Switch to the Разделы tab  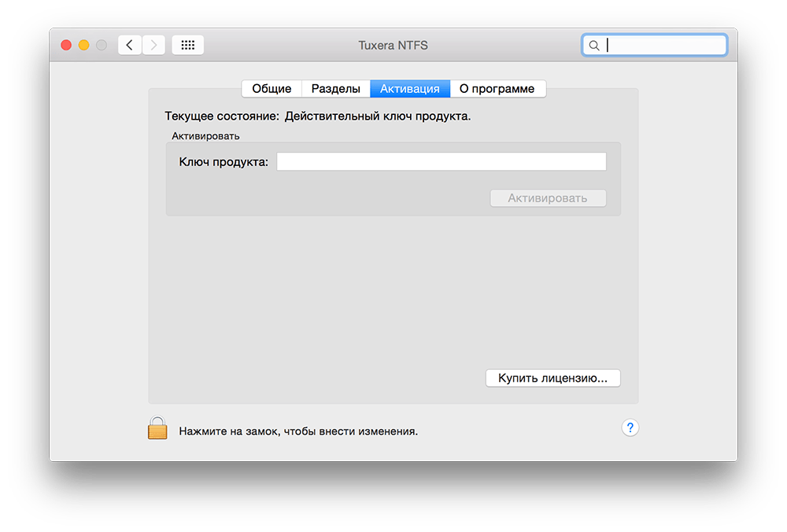tap(336, 89)
